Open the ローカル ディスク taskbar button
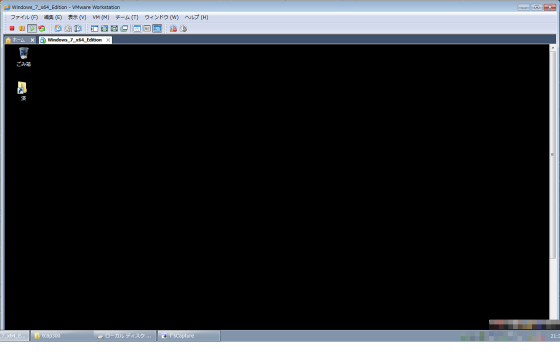Viewport: 560px width, 363px height. (125, 336)
